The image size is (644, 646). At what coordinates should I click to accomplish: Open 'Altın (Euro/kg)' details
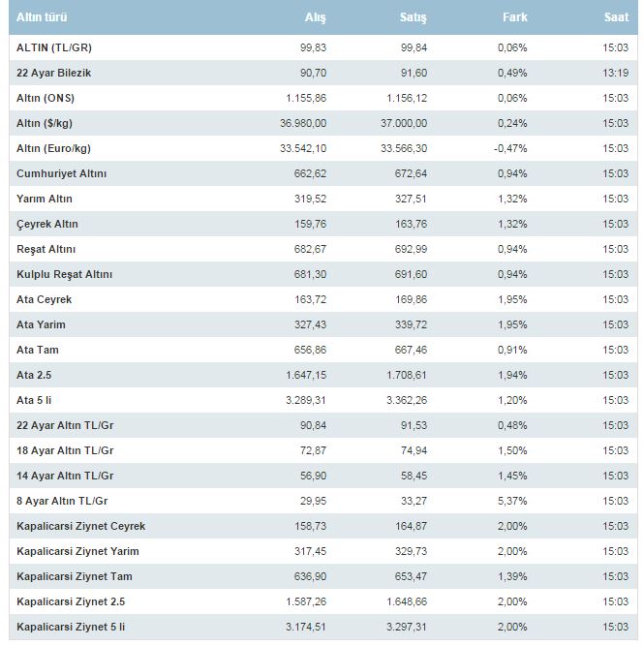point(53,148)
